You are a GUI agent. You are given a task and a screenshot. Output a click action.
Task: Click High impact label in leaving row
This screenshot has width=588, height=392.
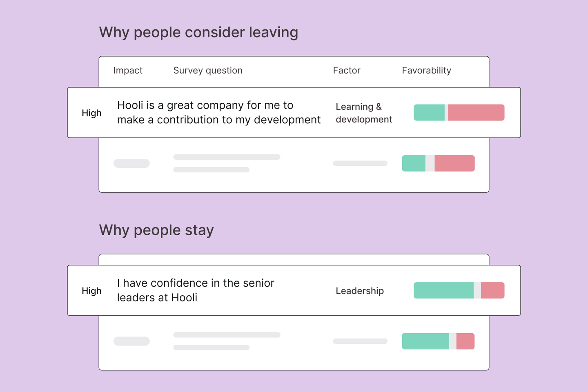[91, 113]
